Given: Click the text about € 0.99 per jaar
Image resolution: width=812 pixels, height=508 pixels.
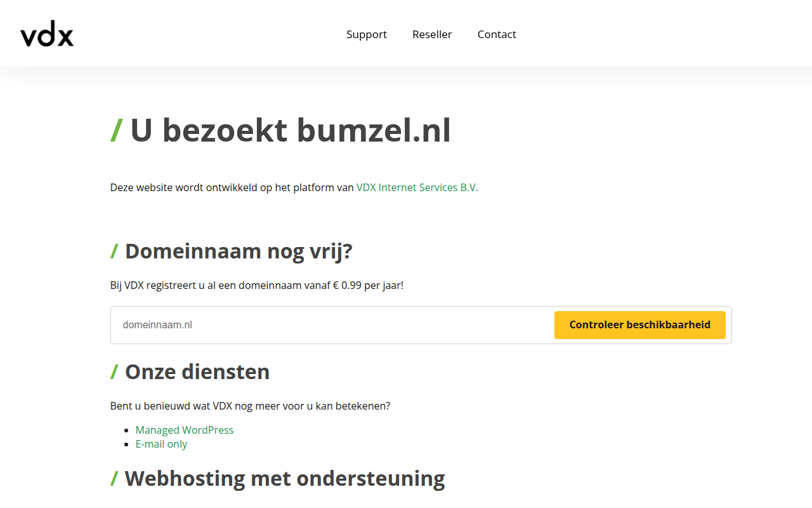Looking at the screenshot, I should [x=257, y=285].
